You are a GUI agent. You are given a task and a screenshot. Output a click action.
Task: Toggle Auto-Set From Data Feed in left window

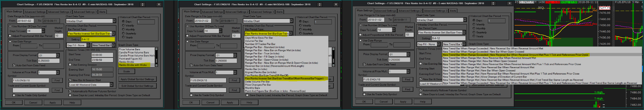(x=14, y=65)
